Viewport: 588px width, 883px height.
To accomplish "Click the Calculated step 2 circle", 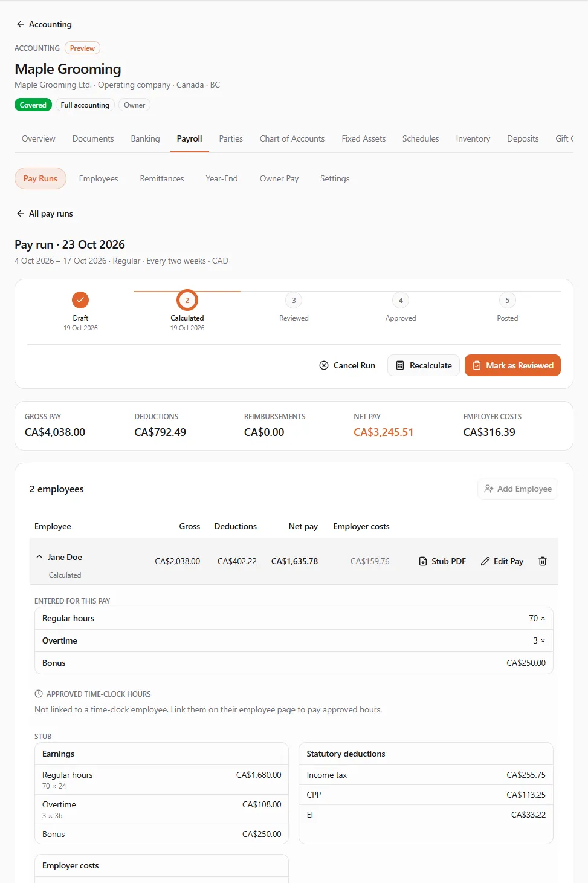I will tap(187, 300).
